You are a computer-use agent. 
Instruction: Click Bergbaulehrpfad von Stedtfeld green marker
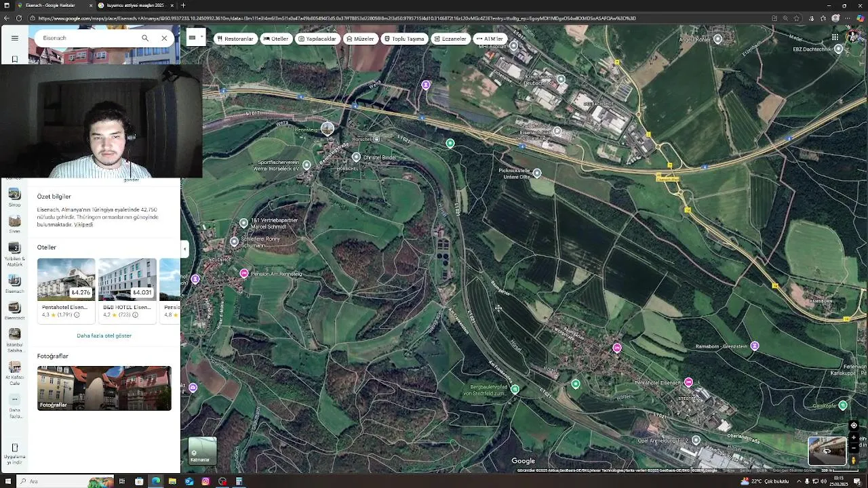pos(515,389)
